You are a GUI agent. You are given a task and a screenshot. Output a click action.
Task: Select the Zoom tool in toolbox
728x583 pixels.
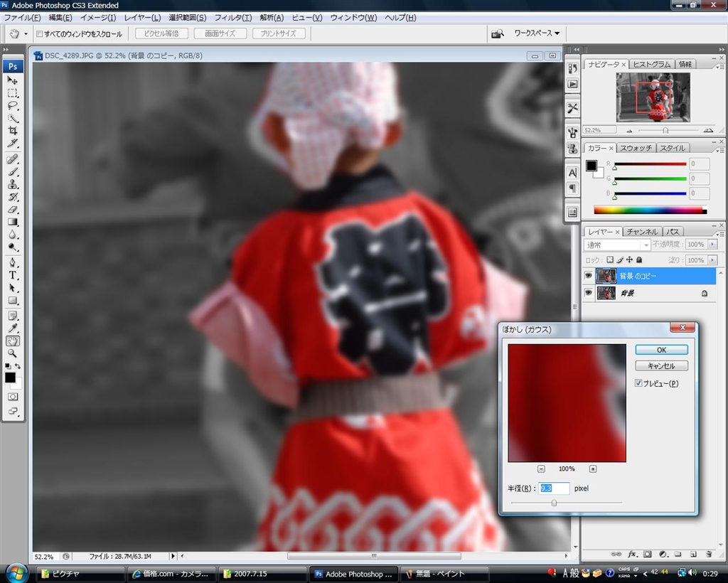tap(13, 353)
